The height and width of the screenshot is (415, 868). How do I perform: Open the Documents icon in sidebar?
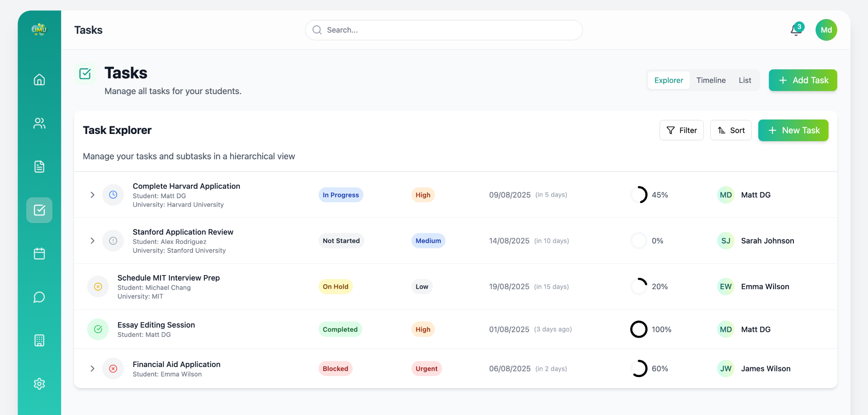(39, 167)
